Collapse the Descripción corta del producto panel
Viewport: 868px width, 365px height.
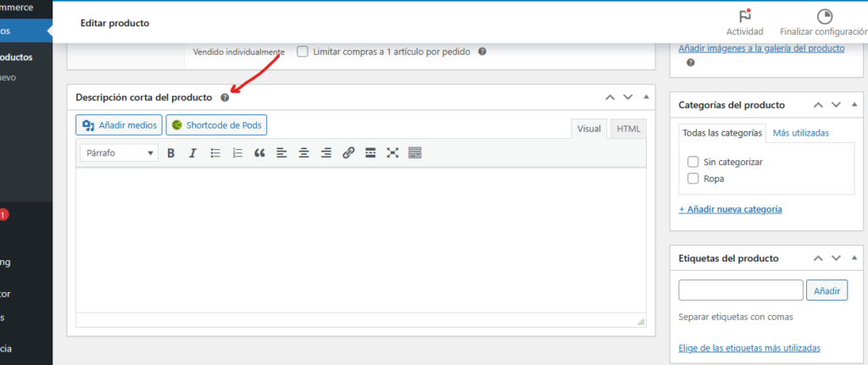(x=646, y=97)
